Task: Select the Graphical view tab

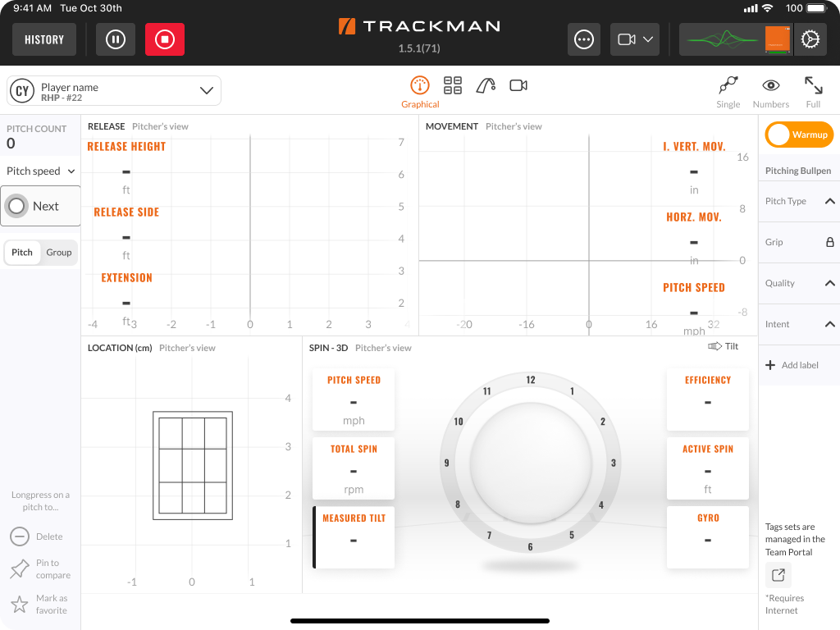Action: click(420, 92)
